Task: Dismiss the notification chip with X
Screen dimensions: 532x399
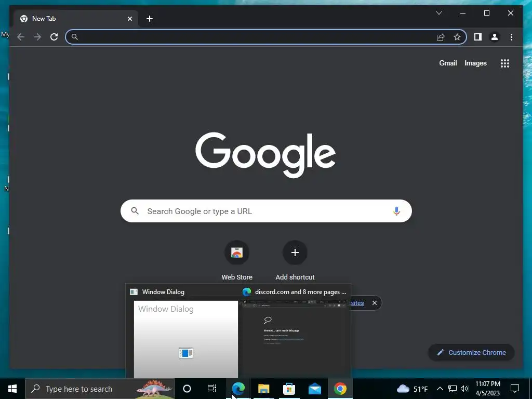Action: [x=374, y=303]
